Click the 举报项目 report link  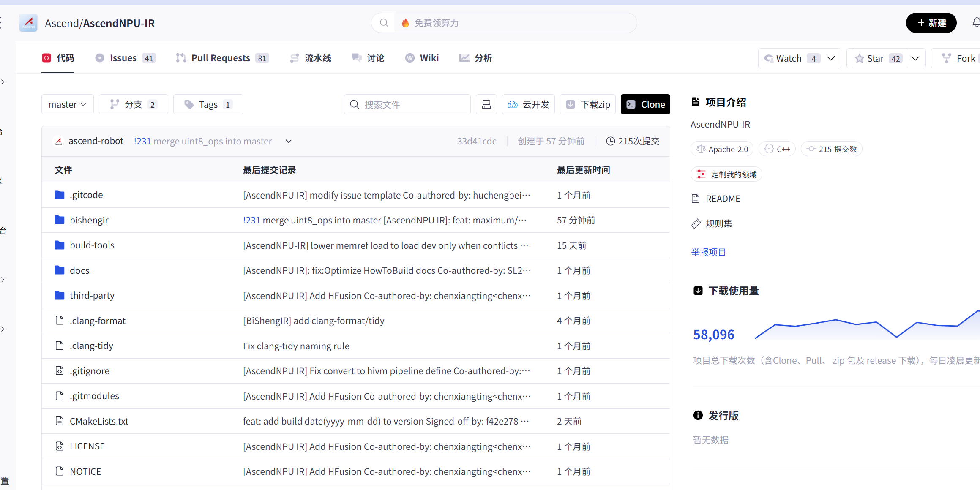pos(708,252)
